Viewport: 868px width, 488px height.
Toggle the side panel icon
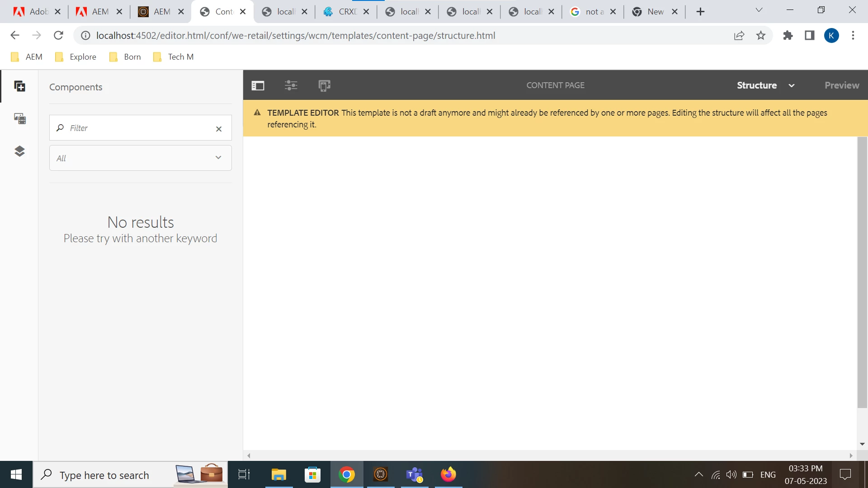pos(258,85)
